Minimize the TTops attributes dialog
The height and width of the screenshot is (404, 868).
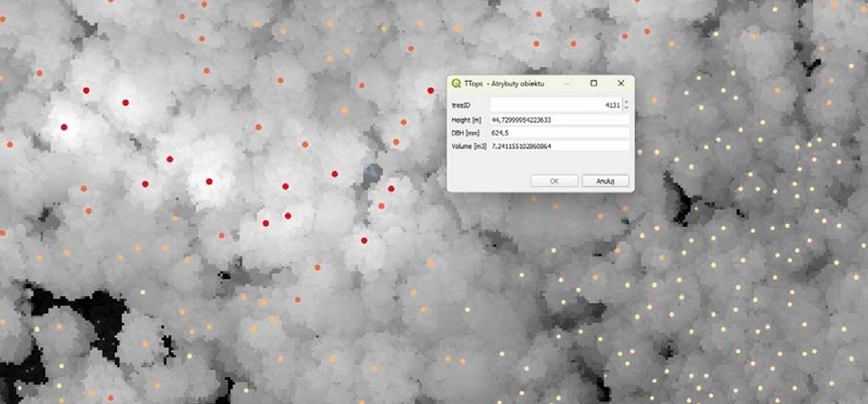click(566, 83)
